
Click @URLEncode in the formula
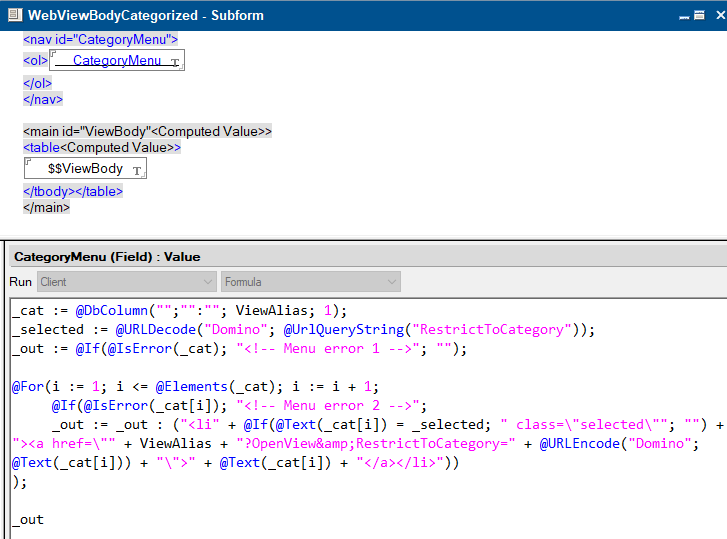(x=580, y=444)
